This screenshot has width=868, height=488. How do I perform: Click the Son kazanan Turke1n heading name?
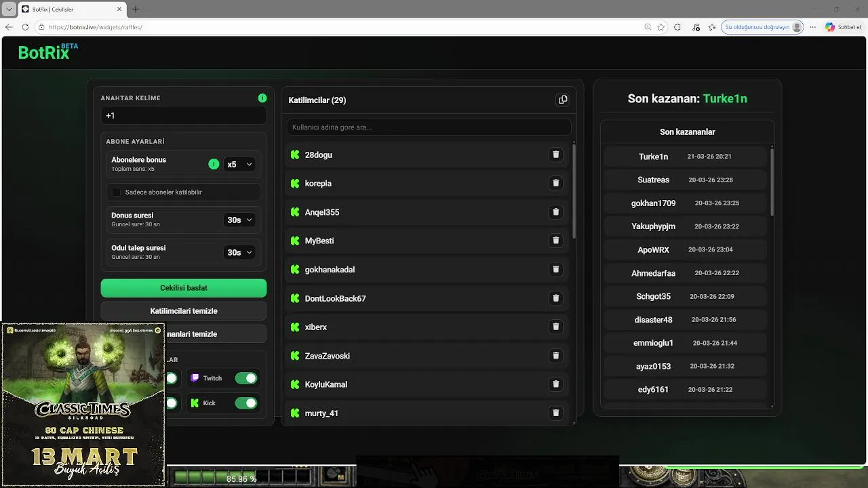click(x=725, y=99)
